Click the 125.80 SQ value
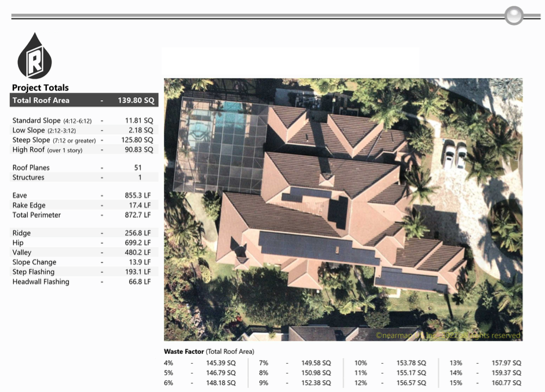545x392 pixels. tap(137, 140)
